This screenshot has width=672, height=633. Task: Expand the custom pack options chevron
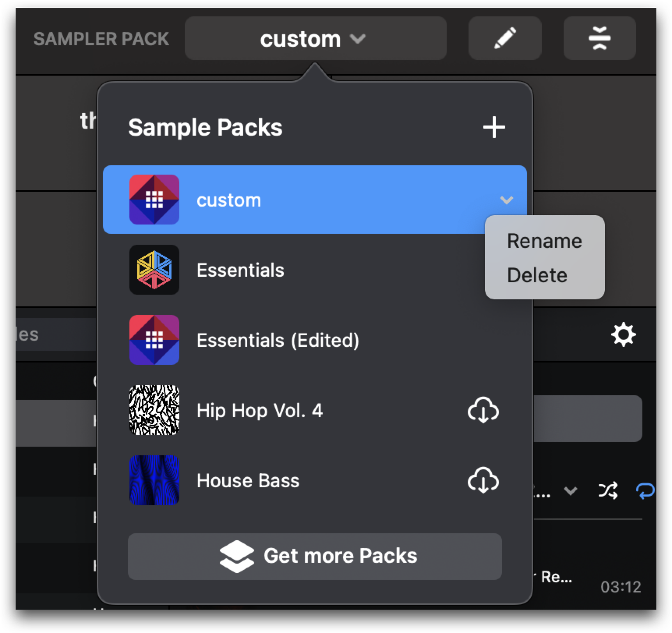click(x=506, y=200)
